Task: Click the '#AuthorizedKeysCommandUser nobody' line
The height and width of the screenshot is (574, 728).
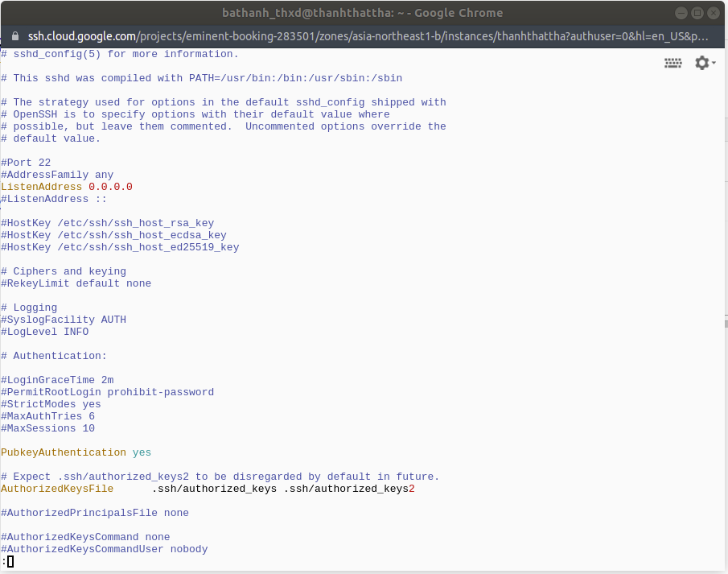Action: click(x=105, y=549)
